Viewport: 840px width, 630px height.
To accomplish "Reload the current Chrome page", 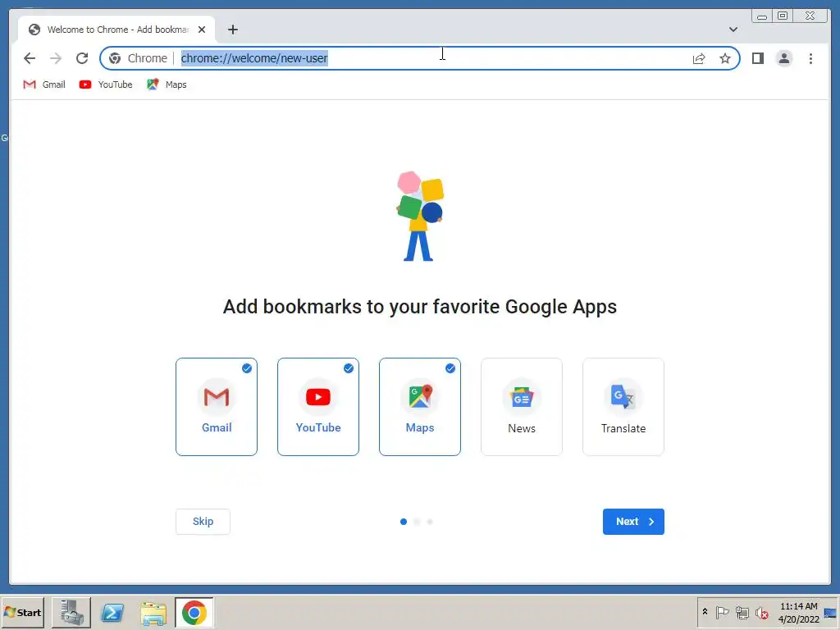I will [82, 58].
